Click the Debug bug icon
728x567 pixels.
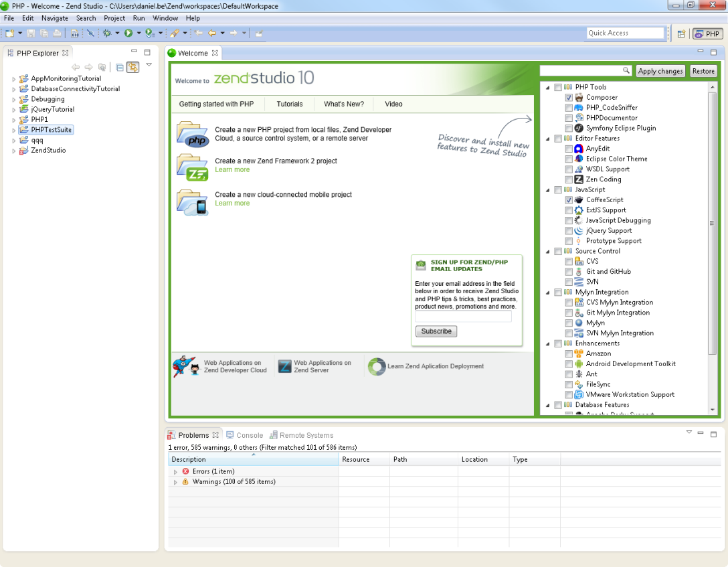[x=107, y=33]
